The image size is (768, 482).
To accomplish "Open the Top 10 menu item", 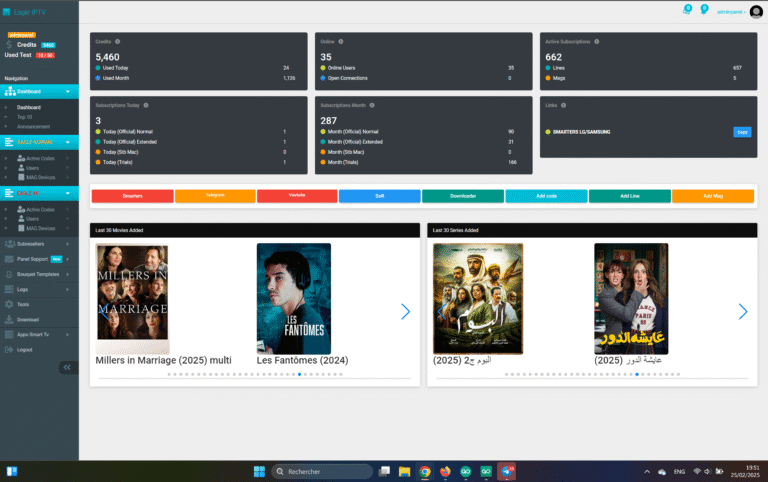I will click(x=25, y=117).
